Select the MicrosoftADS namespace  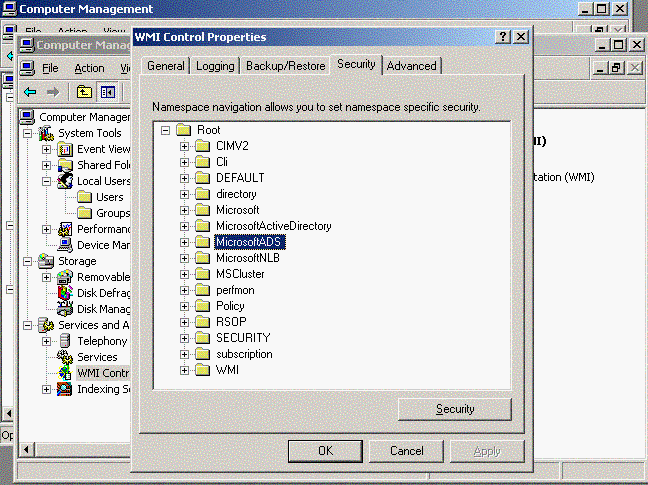tap(249, 242)
